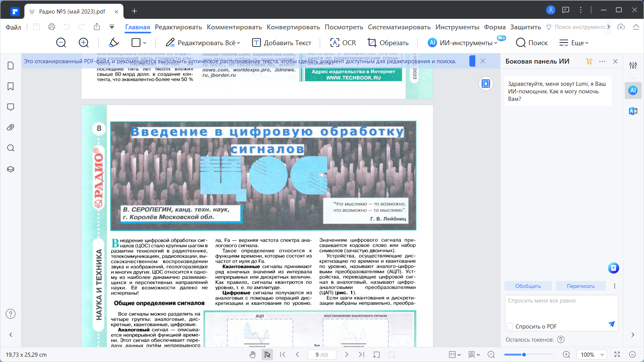This screenshot has height=362, width=644.
Task: Switch to the Комментировать tab
Action: (234, 27)
